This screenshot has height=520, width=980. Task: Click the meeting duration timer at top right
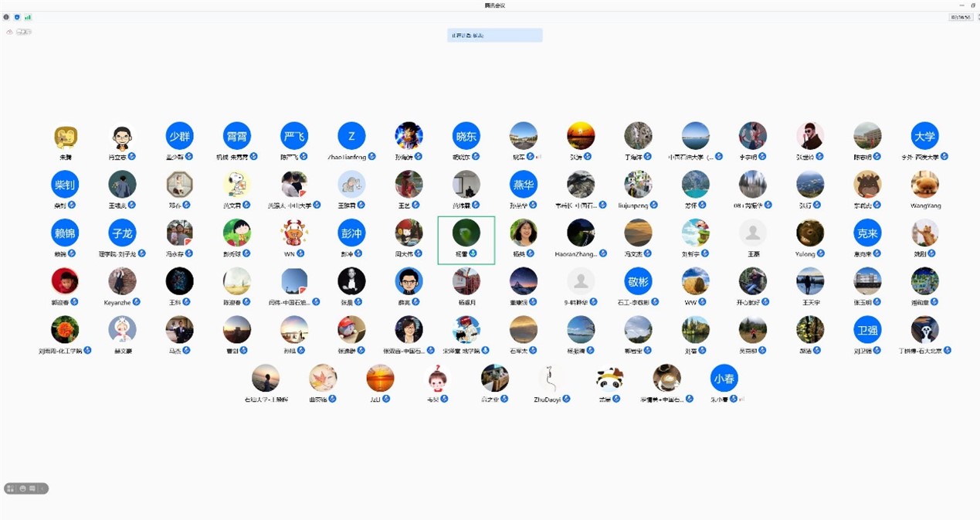(961, 16)
